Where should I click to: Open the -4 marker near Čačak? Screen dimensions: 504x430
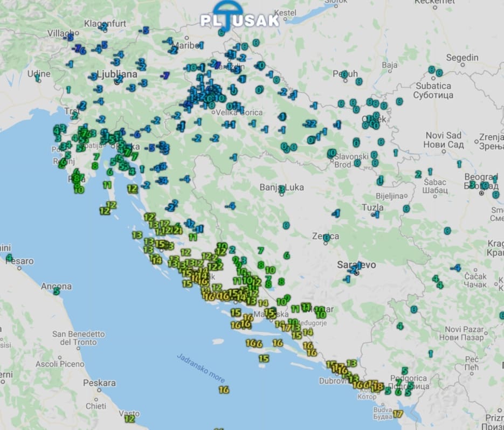pos(456,268)
